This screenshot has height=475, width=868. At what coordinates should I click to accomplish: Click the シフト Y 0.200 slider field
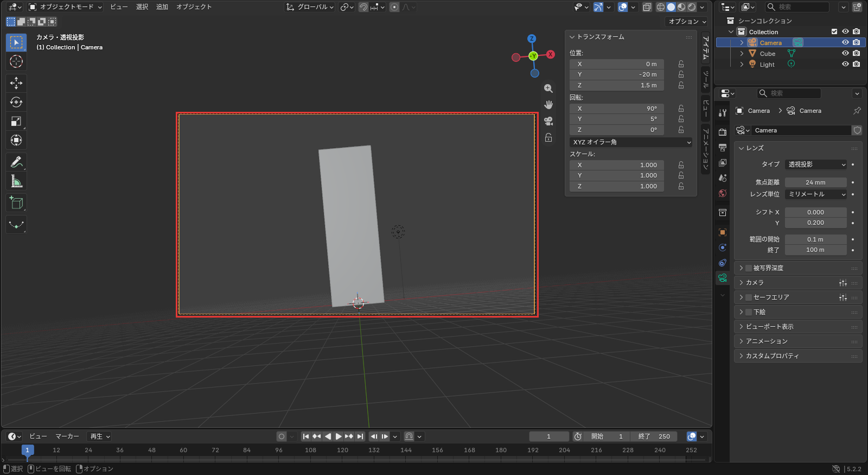[816, 223]
